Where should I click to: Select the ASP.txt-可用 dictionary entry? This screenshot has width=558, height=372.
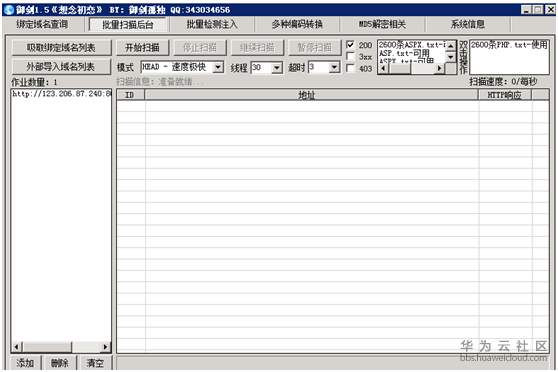404,53
